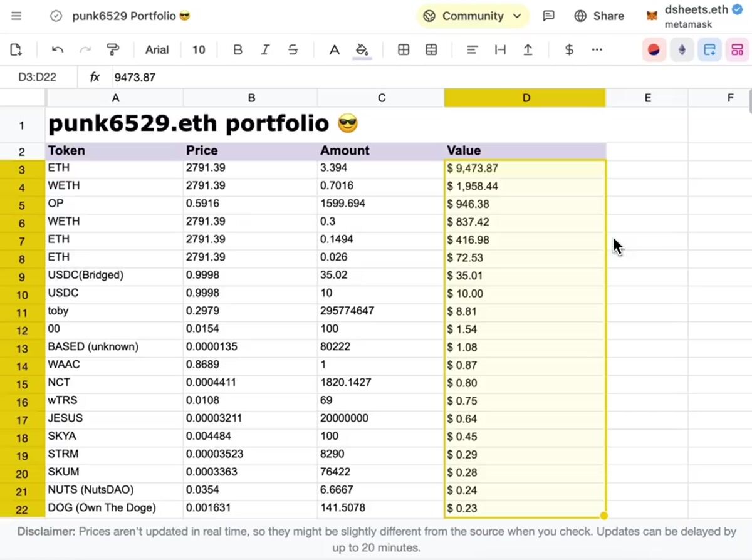
Task: Select column C header
Action: (381, 98)
